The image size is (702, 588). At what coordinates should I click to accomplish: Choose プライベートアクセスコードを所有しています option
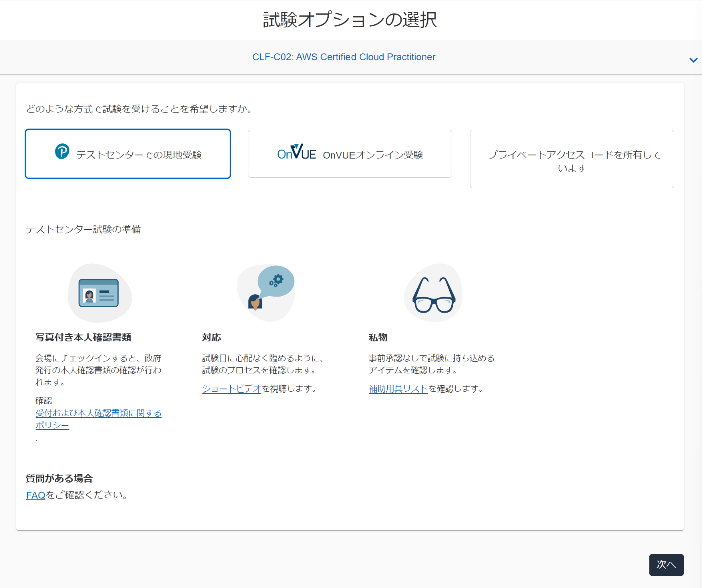click(572, 159)
